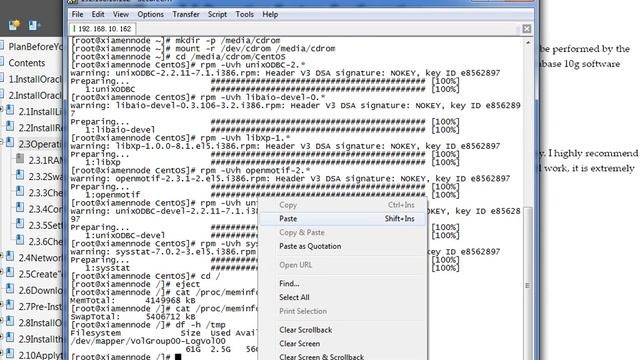Image resolution: width=640 pixels, height=360 pixels.
Task: Expand the 2.5Create bookmark tree node
Action: click(2, 273)
